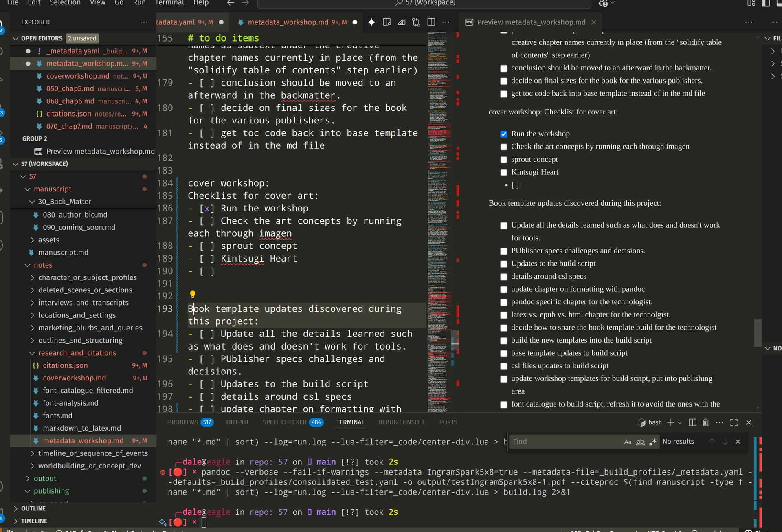Click the workspace search command bar

(424, 3)
